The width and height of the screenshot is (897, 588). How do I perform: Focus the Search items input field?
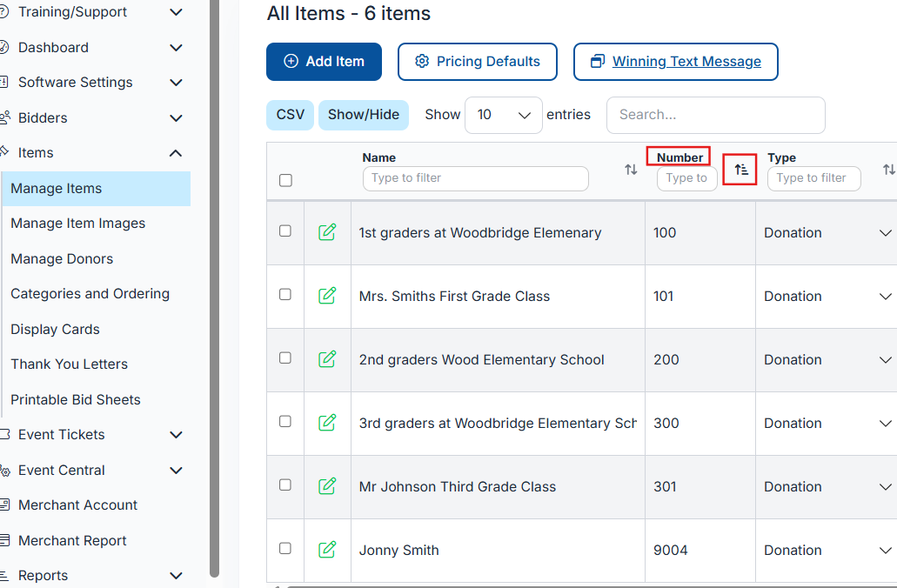[715, 115]
